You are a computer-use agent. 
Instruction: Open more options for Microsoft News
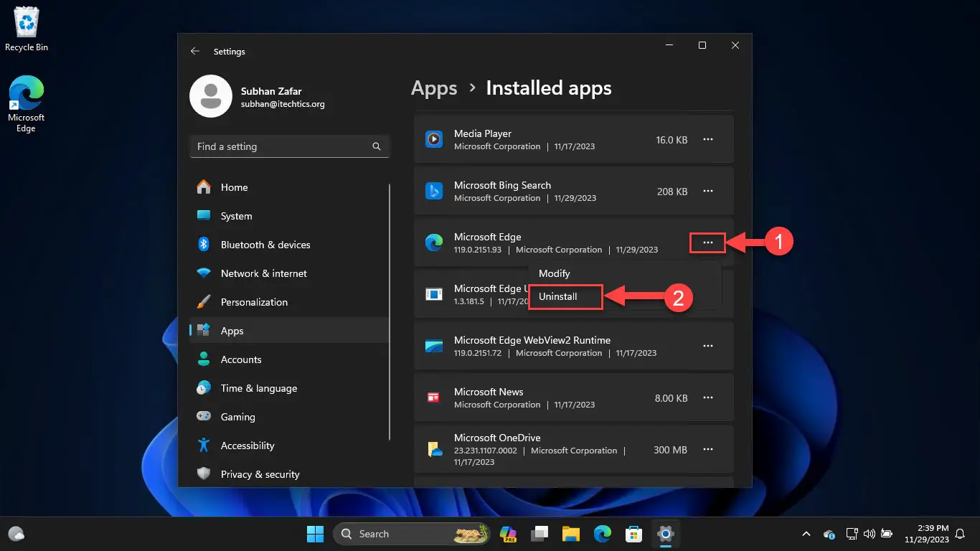(708, 397)
